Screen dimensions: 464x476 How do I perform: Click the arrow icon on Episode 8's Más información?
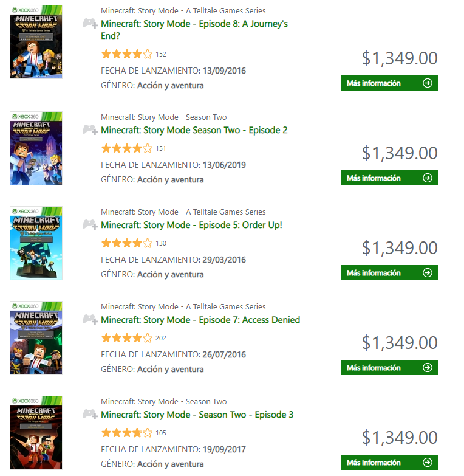coord(428,83)
